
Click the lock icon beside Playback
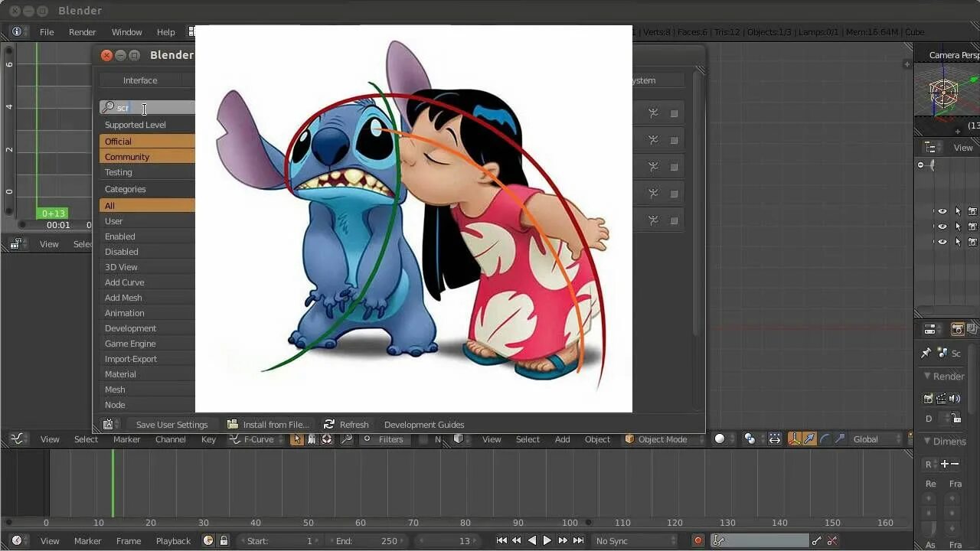(224, 540)
